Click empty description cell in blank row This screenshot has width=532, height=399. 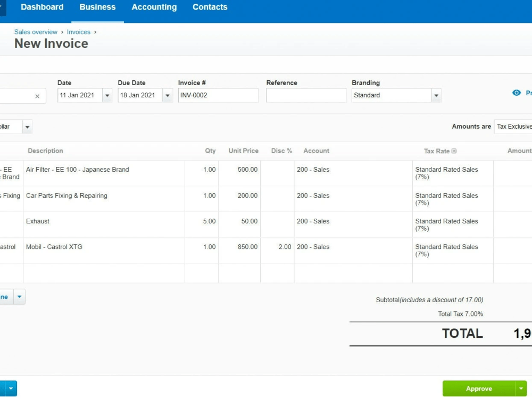click(104, 273)
